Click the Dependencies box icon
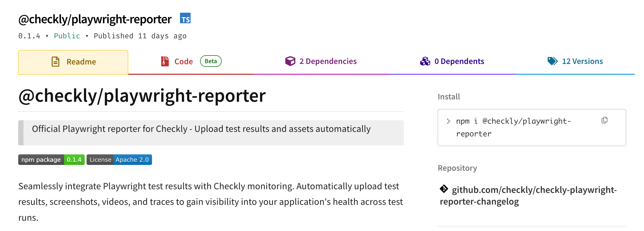Image resolution: width=644 pixels, height=231 pixels. point(290,61)
